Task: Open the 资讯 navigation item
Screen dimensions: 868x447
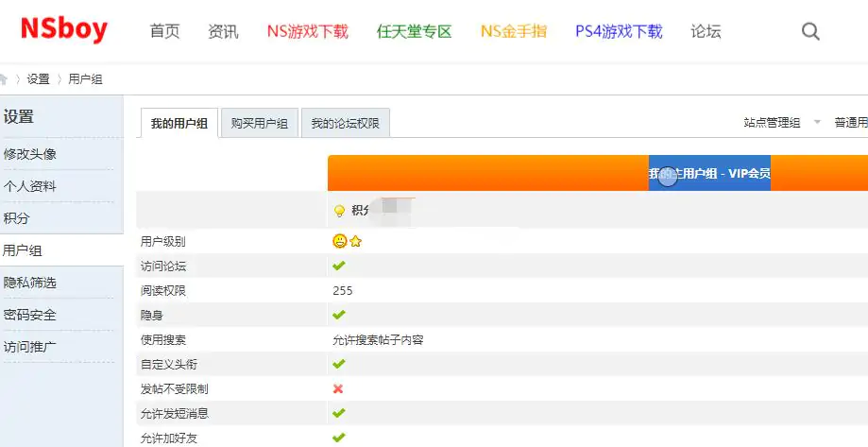Action: click(223, 31)
